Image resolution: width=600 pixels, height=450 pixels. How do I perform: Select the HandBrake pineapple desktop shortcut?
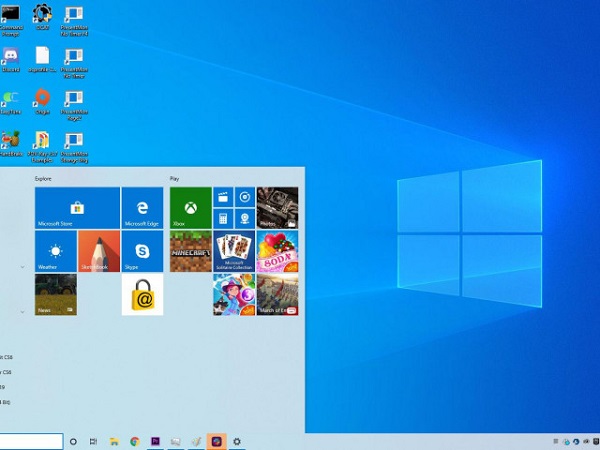(11, 144)
